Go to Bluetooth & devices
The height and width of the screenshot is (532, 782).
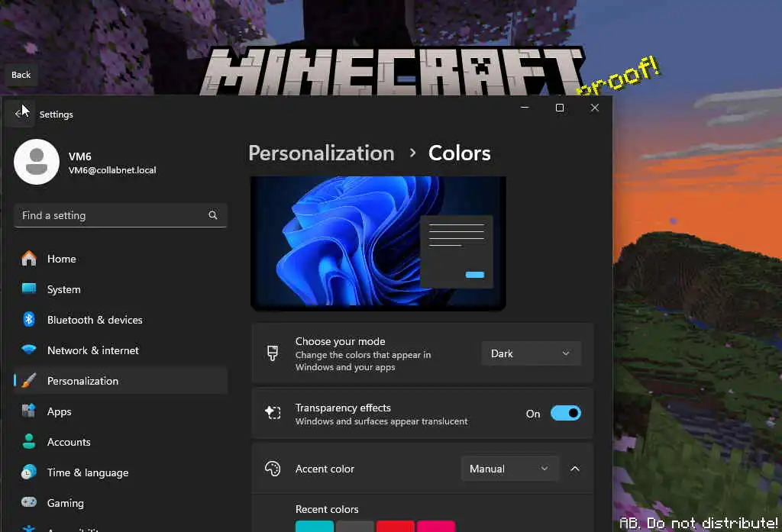click(x=121, y=320)
